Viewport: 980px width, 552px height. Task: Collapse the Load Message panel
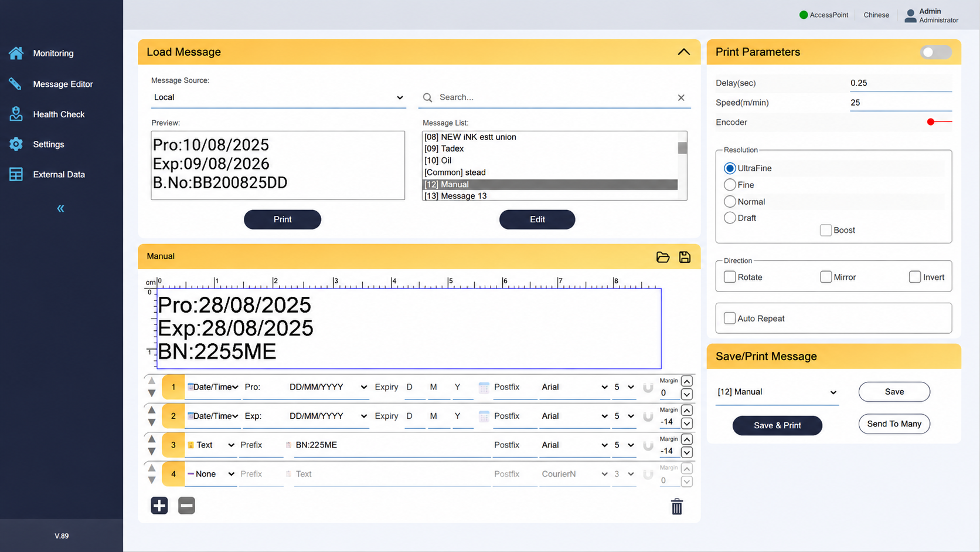683,52
